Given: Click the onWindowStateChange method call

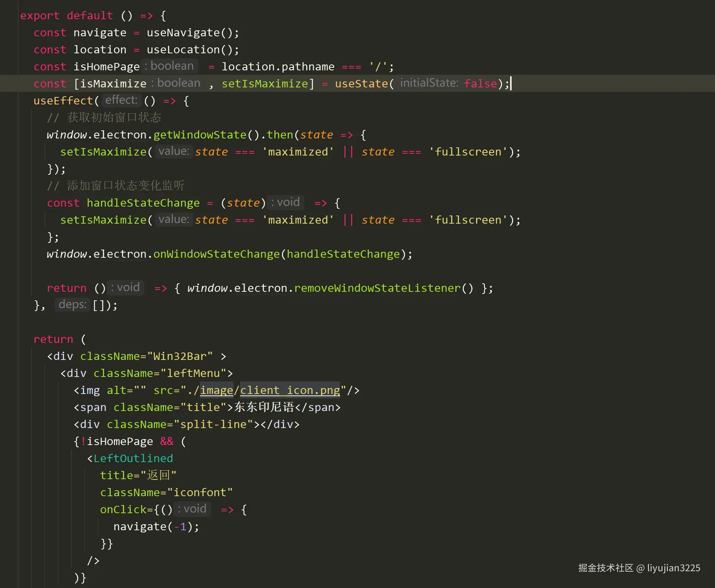Looking at the screenshot, I should (216, 254).
